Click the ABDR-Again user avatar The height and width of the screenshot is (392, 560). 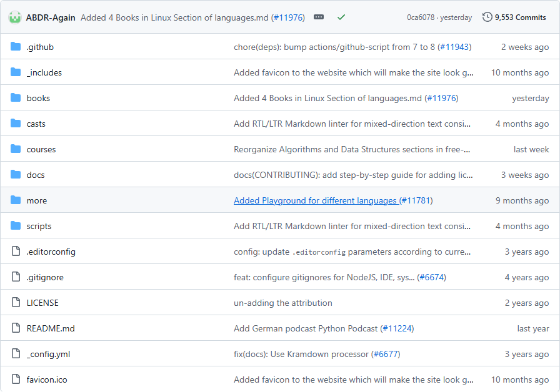pos(15,17)
